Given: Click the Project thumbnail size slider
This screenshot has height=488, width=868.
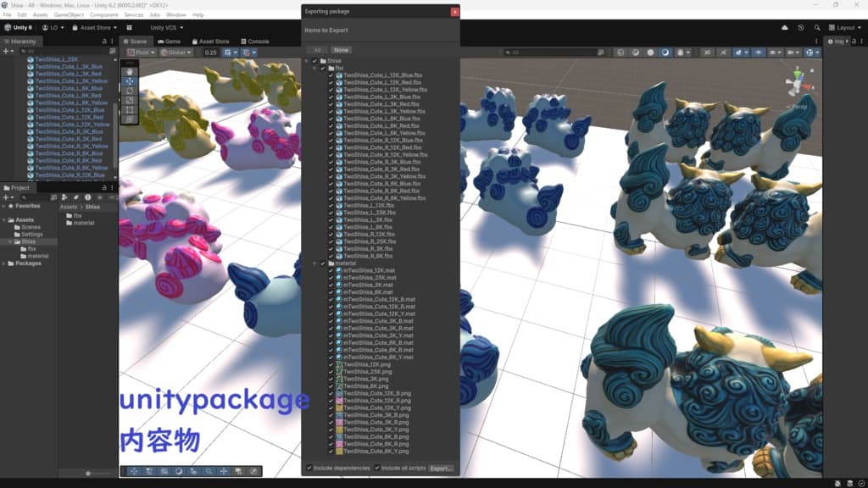Looking at the screenshot, I should point(97,473).
